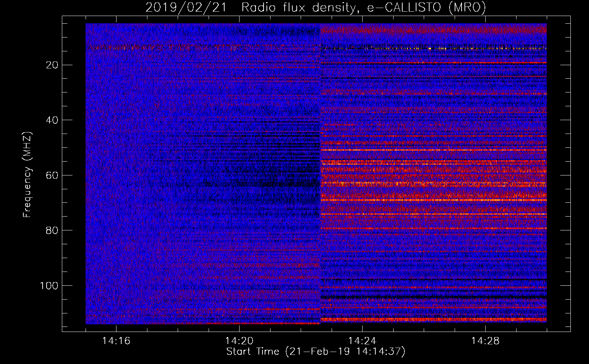Select the 'Frequency (MHZ)' axis label
589x364 pixels.
click(27, 175)
